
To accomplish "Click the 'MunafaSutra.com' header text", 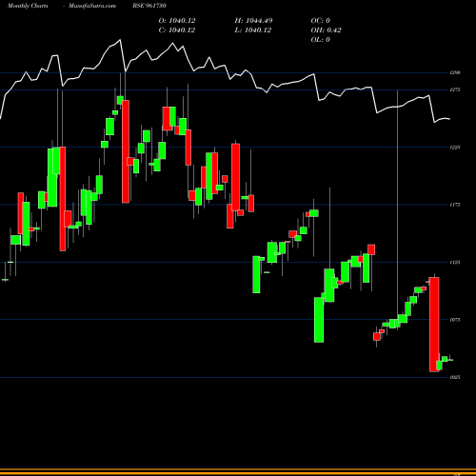I will [x=92, y=6].
